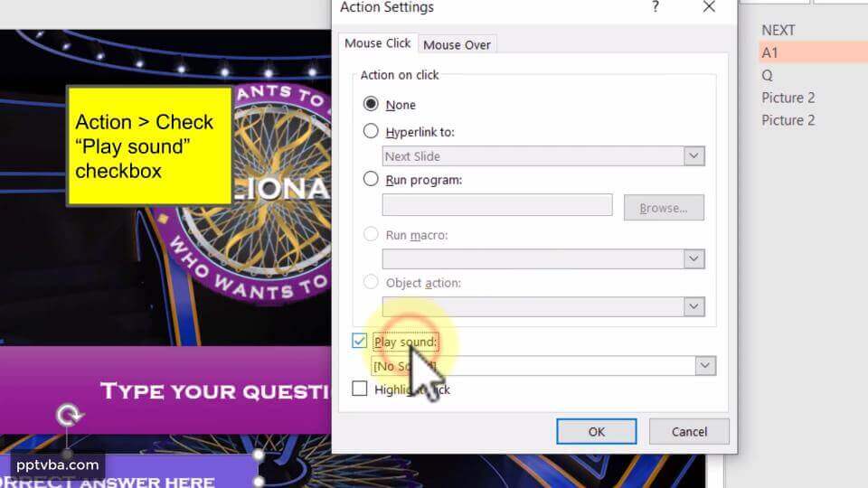Image resolution: width=868 pixels, height=488 pixels.
Task: Select the Hyperlink to radio button
Action: [x=371, y=131]
